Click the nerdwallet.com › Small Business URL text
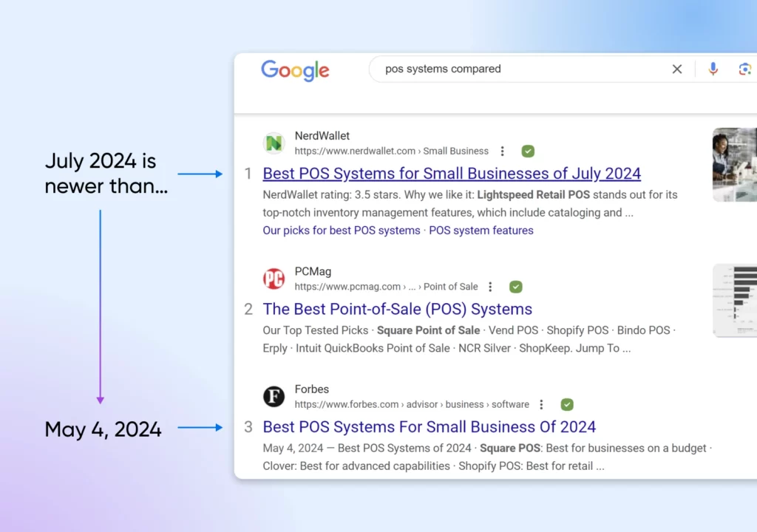 pyautogui.click(x=392, y=151)
